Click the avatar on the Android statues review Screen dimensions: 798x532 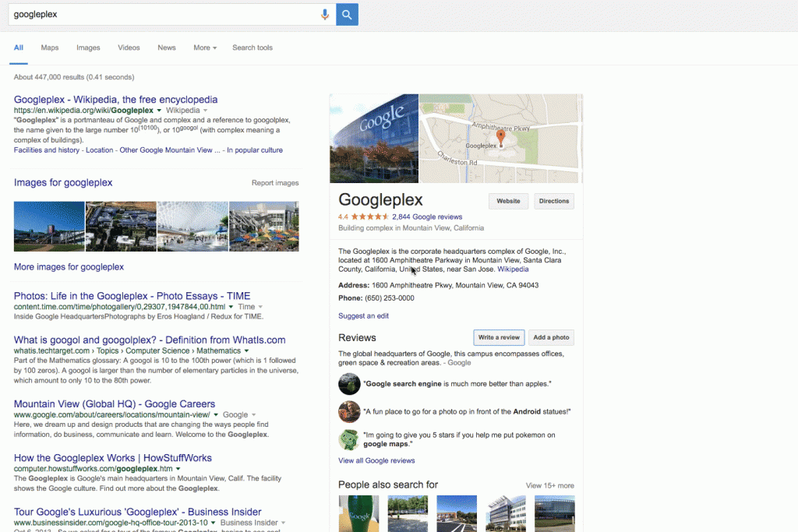coord(349,411)
